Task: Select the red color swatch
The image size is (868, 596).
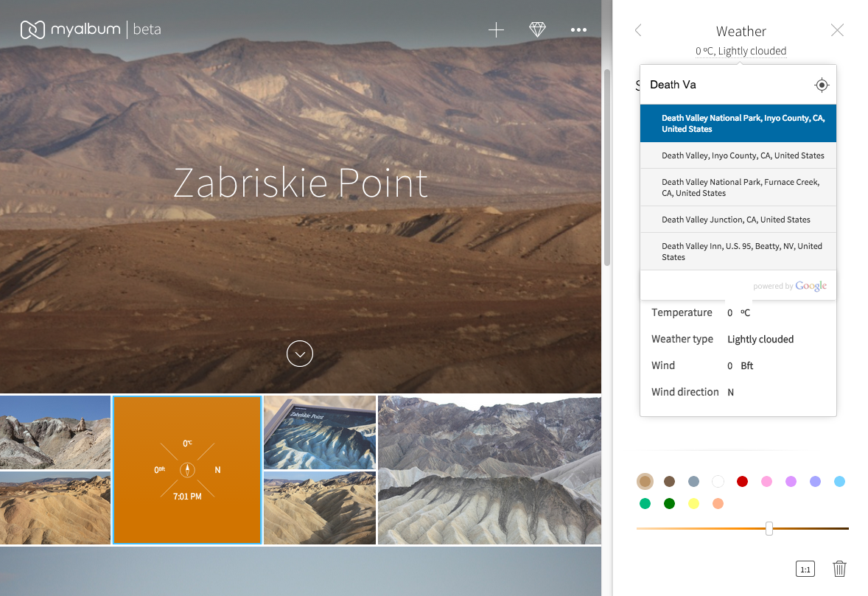Action: [742, 482]
